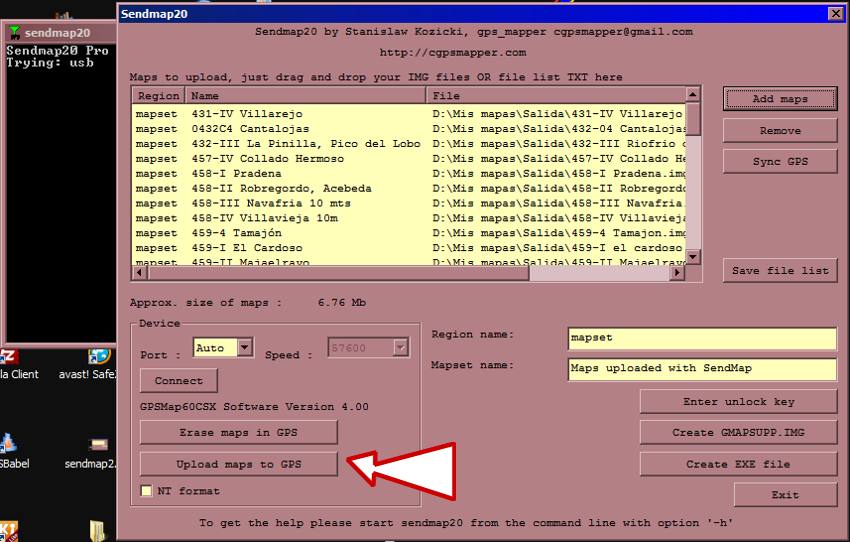This screenshot has height=542, width=850.
Task: Open the la Client desktop icon
Action: click(9, 357)
